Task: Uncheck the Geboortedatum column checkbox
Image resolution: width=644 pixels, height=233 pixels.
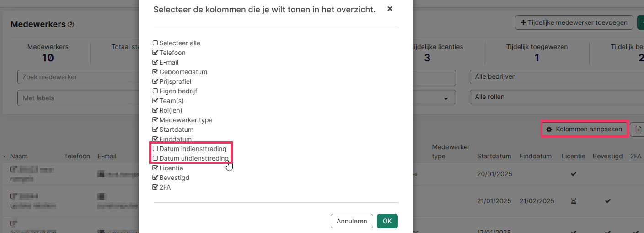Action: tap(156, 72)
